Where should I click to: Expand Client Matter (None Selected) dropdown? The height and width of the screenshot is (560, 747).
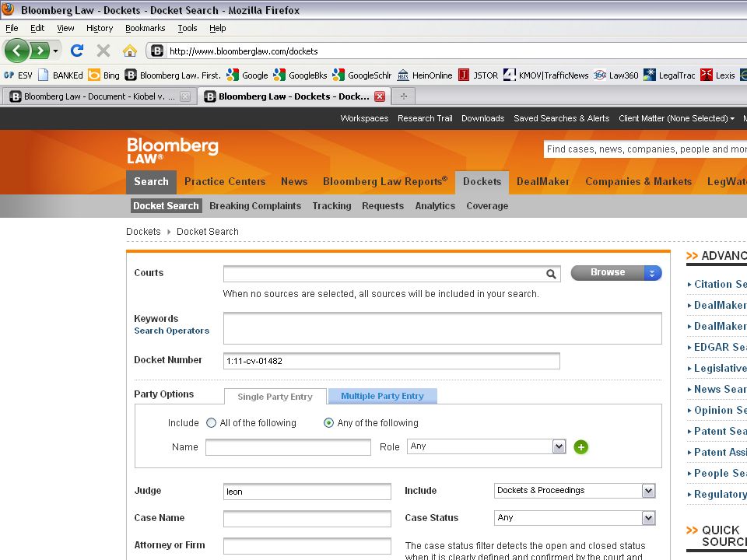676,118
